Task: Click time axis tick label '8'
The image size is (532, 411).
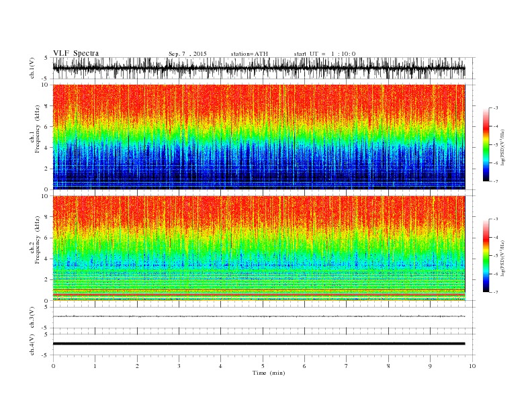Action: [388, 366]
